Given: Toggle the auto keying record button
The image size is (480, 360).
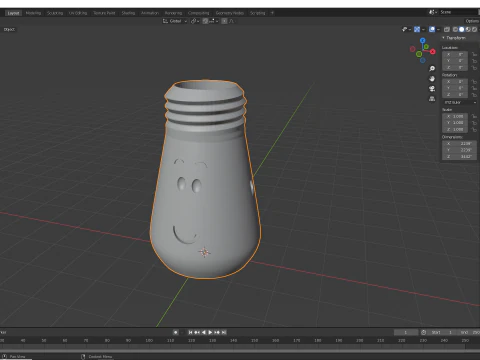Looking at the screenshot, I should (176, 332).
